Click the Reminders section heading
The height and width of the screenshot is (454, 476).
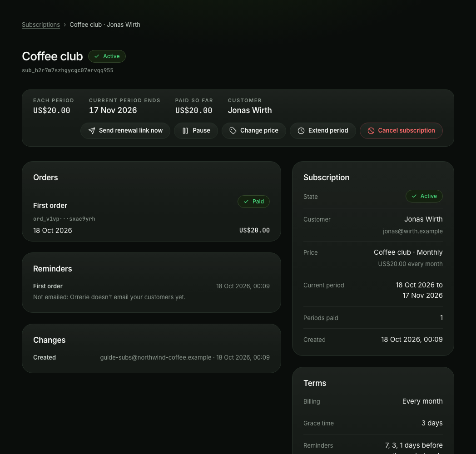[x=53, y=269]
